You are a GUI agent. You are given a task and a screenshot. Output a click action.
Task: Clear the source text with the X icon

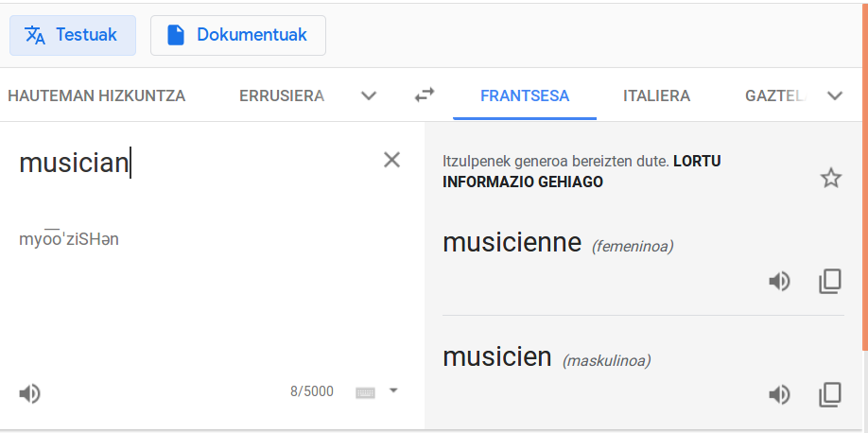coord(391,160)
